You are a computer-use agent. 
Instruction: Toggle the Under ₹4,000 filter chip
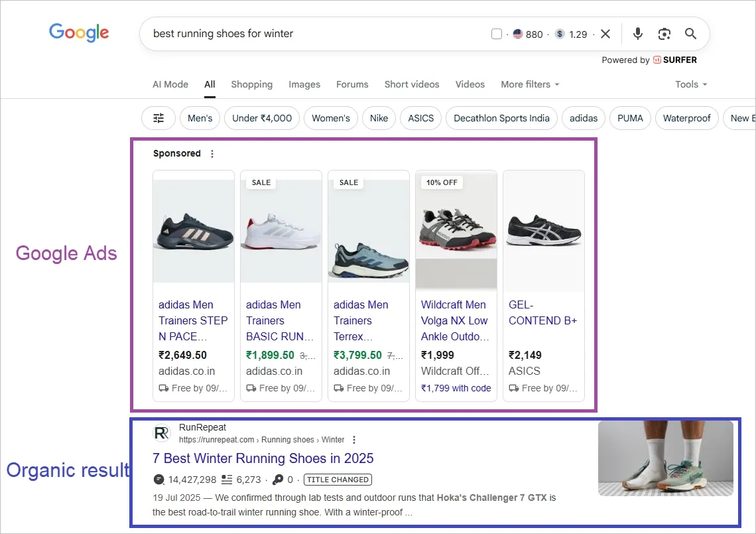point(262,118)
